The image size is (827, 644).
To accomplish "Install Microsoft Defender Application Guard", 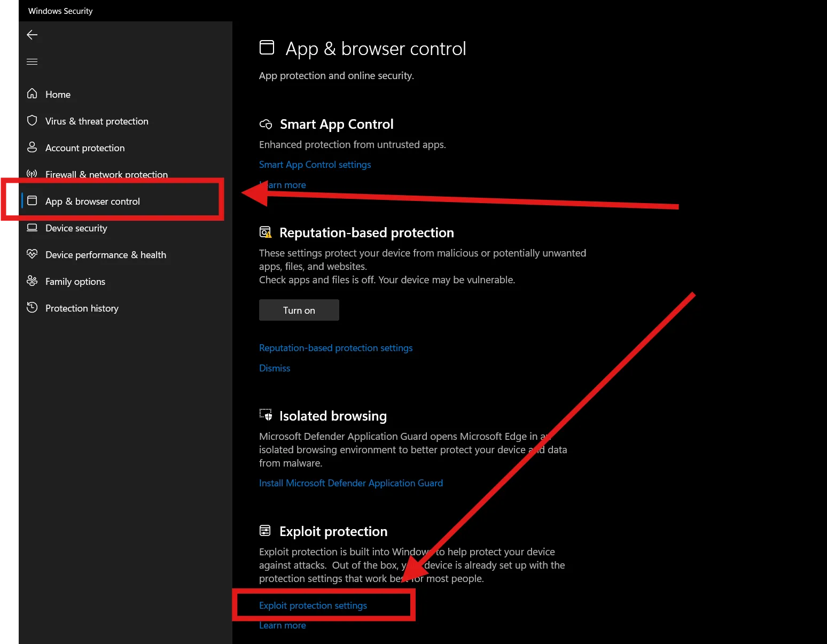I will 350,483.
